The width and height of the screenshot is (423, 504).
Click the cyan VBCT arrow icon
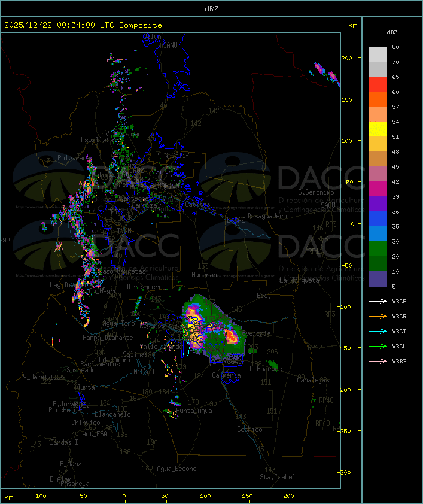(378, 331)
